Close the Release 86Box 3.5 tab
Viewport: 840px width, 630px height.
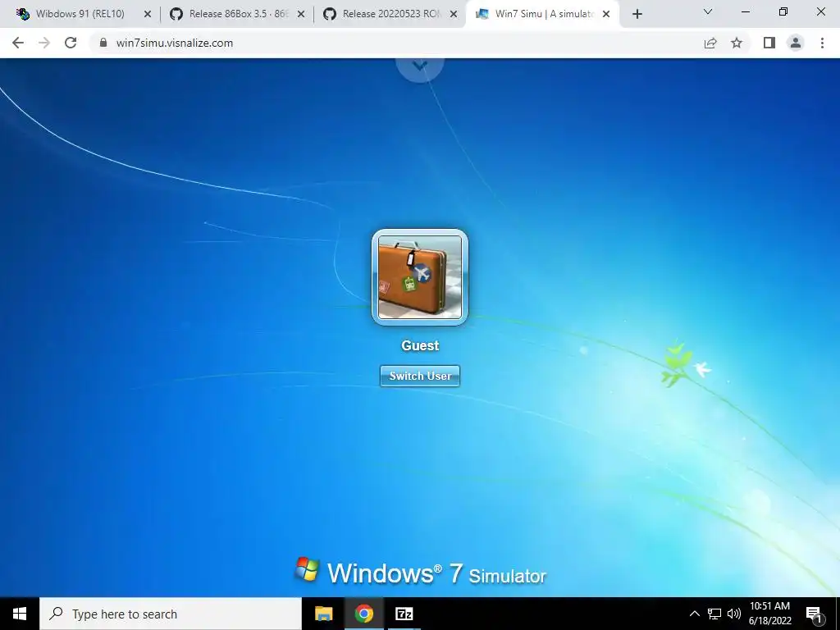pyautogui.click(x=301, y=14)
